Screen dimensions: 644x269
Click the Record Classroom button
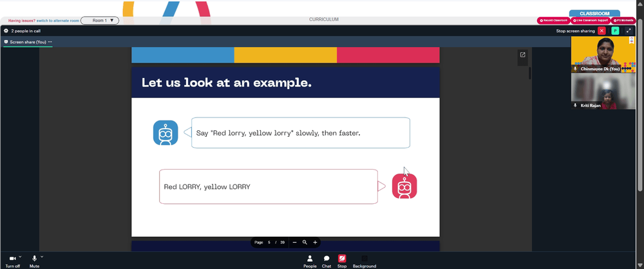click(553, 20)
